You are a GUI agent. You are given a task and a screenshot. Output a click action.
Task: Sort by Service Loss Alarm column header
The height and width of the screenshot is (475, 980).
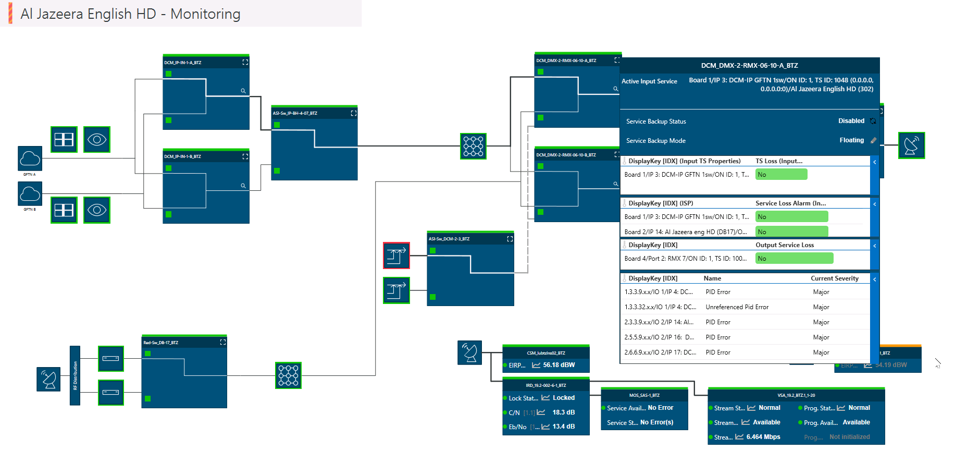pyautogui.click(x=791, y=203)
